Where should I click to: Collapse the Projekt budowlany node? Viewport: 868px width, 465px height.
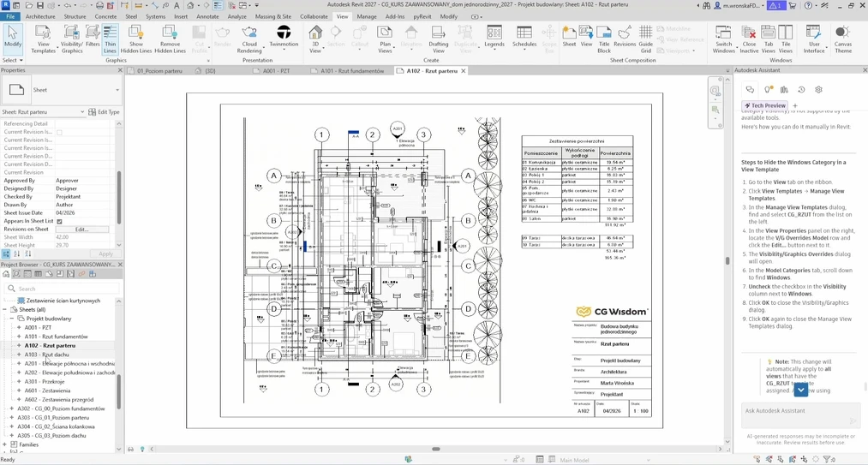point(12,319)
